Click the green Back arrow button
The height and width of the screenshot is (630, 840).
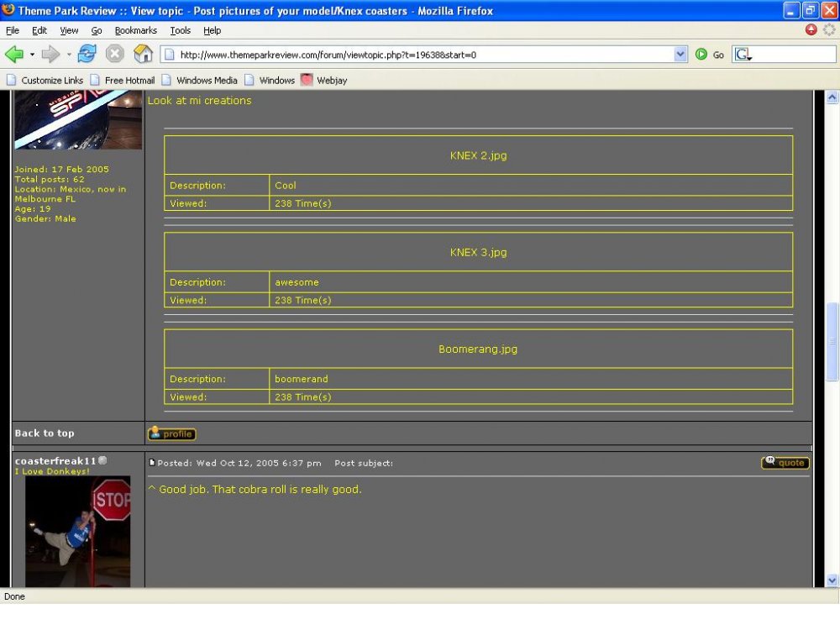14,55
